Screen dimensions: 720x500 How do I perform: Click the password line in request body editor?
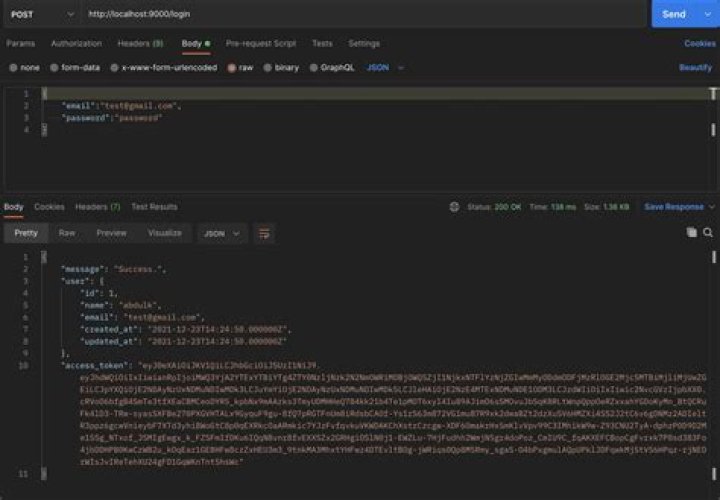pos(112,118)
